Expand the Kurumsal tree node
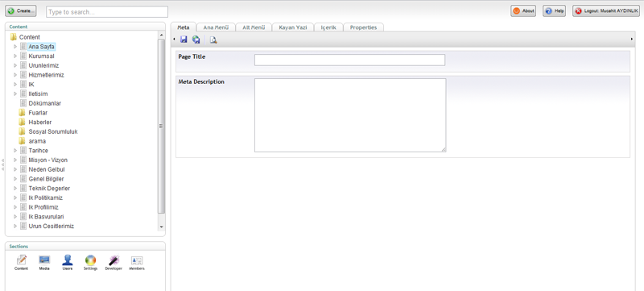 coord(15,56)
